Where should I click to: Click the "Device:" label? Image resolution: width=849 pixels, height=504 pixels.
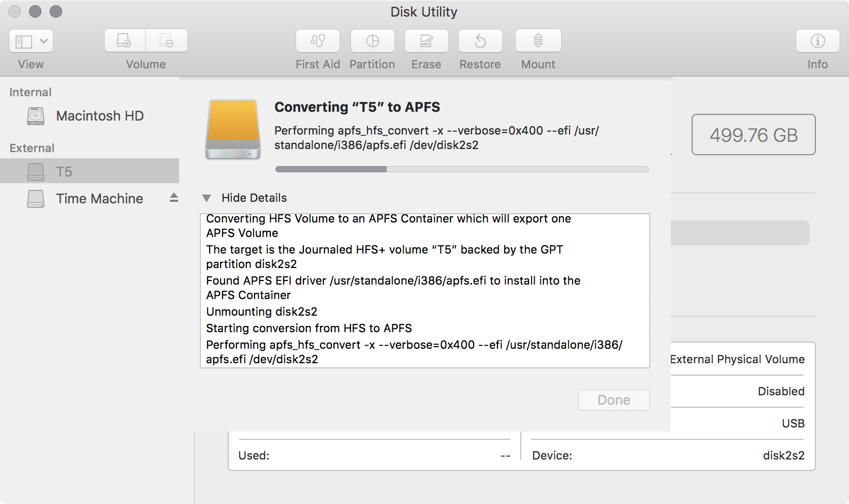click(x=552, y=455)
